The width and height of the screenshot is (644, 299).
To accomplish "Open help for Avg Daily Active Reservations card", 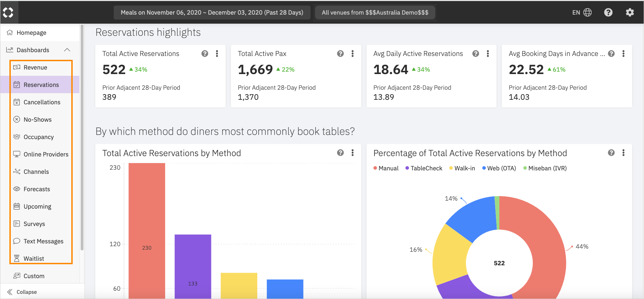I will (x=476, y=54).
